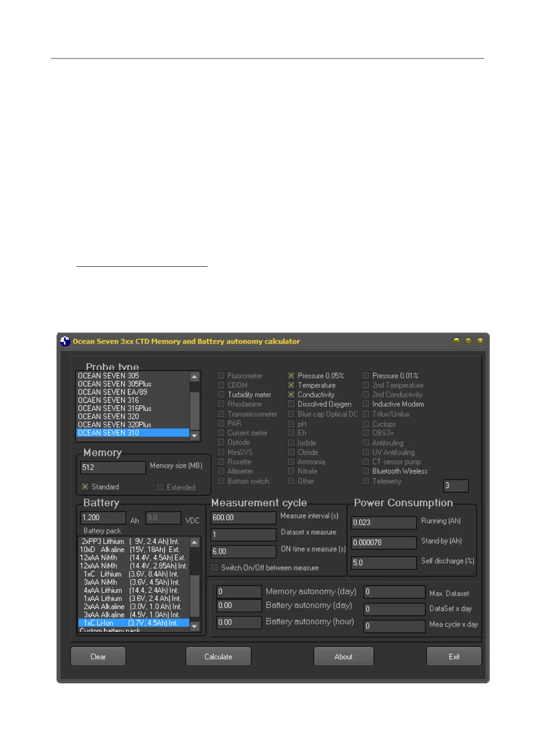Click the Exit button
Viewport: 535px width, 756px height.
454,656
